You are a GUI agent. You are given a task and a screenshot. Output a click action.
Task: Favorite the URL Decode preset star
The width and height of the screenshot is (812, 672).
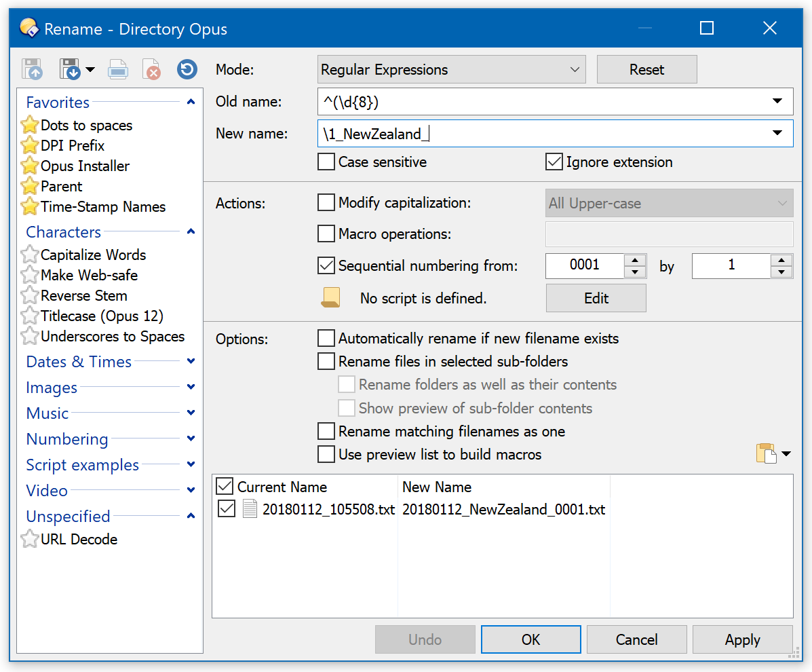pyautogui.click(x=30, y=539)
